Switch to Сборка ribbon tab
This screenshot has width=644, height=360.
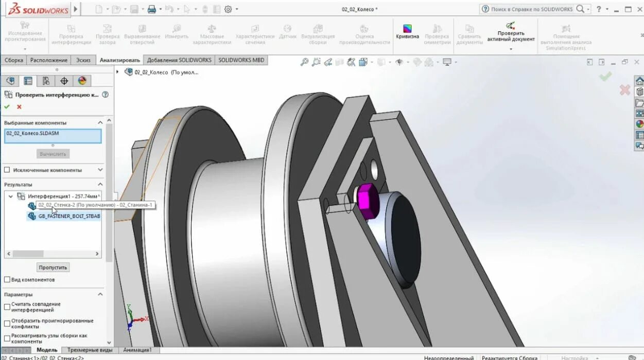click(14, 60)
